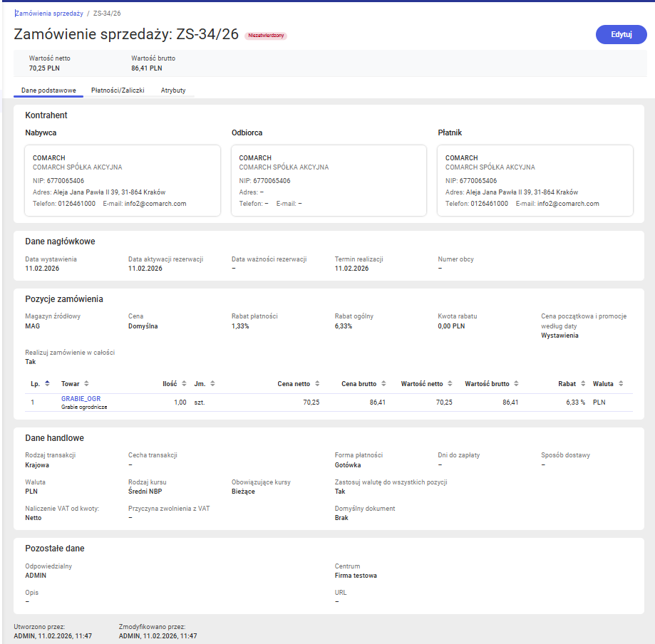Sort by Cena netto arrow icon
This screenshot has width=655, height=644.
pyautogui.click(x=317, y=384)
